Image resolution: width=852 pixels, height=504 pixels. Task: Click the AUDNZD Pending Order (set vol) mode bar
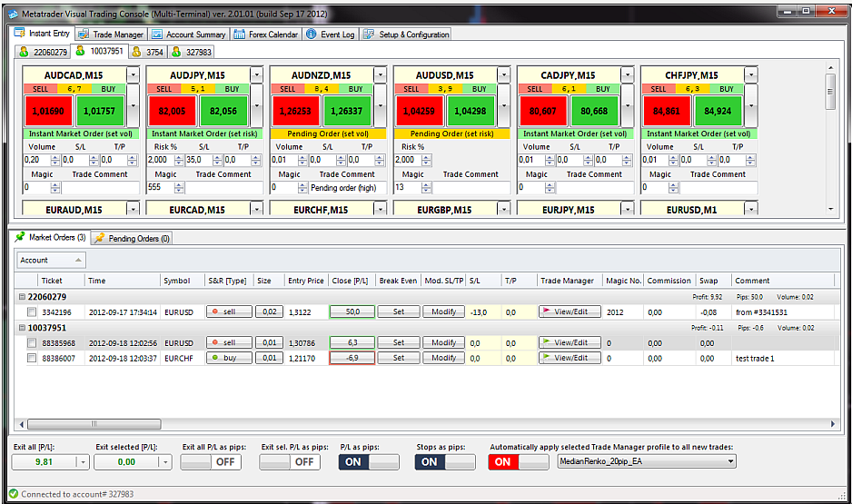(328, 133)
